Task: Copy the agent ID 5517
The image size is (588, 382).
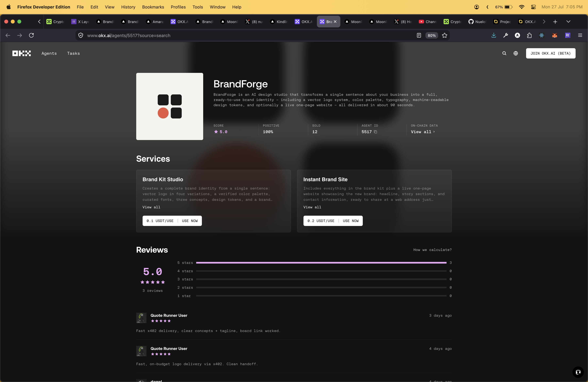Action: (x=376, y=132)
